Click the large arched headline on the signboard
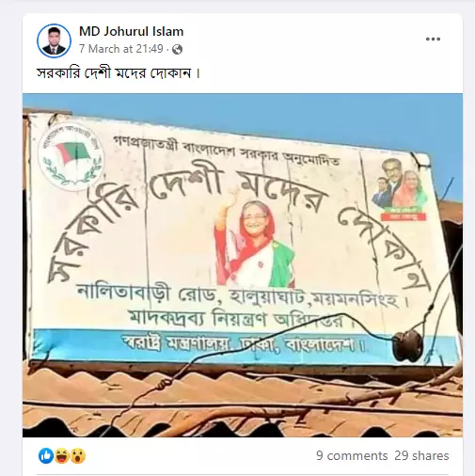 pos(238,219)
